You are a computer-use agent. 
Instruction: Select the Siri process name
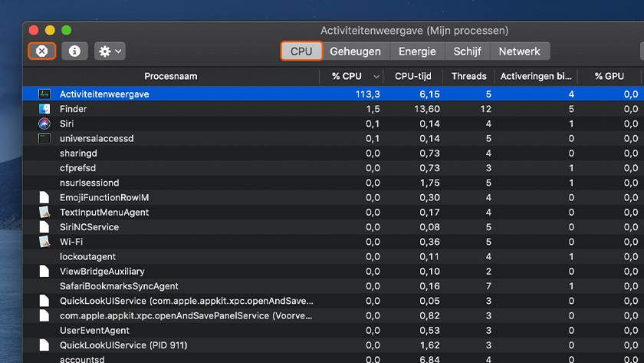(x=67, y=124)
